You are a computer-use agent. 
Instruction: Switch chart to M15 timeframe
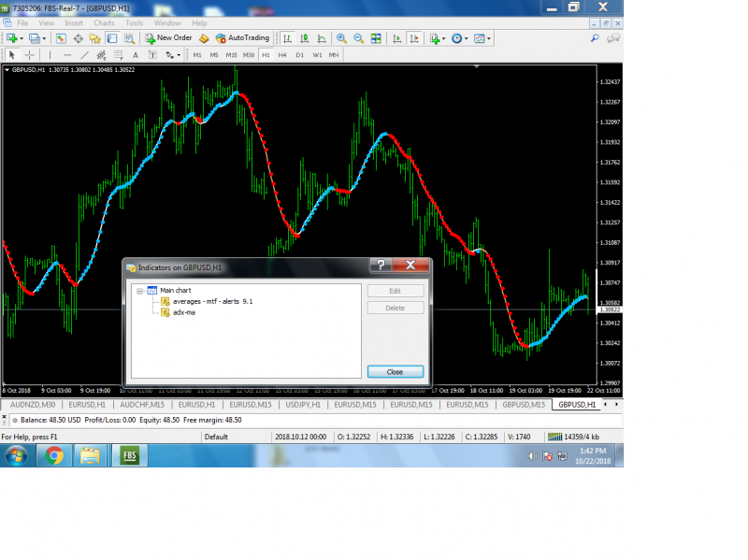coord(231,55)
